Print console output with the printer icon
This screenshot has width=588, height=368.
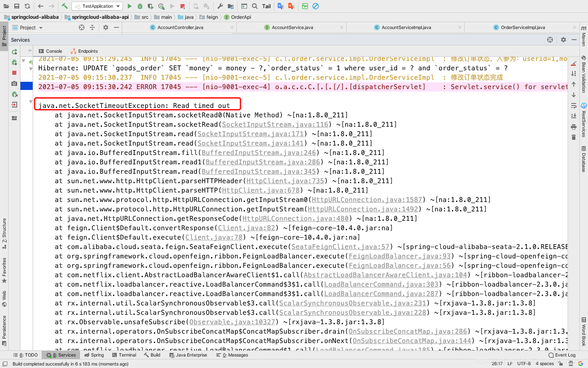click(x=574, y=127)
